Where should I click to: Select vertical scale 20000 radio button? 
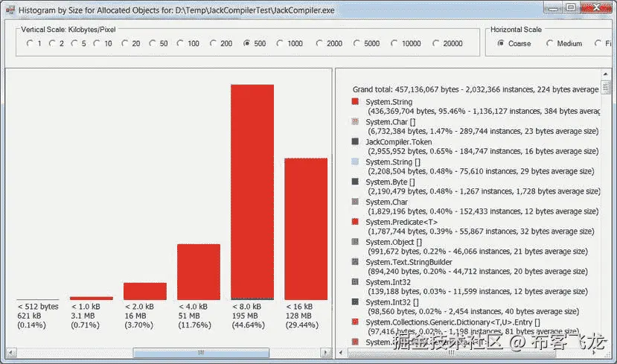(x=435, y=43)
